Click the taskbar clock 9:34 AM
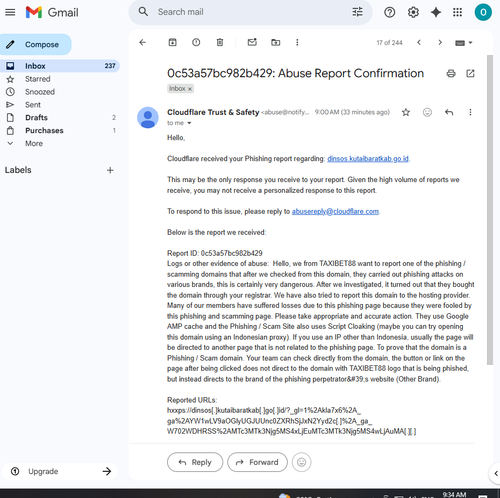Image resolution: width=500 pixels, height=498 pixels. [454, 494]
